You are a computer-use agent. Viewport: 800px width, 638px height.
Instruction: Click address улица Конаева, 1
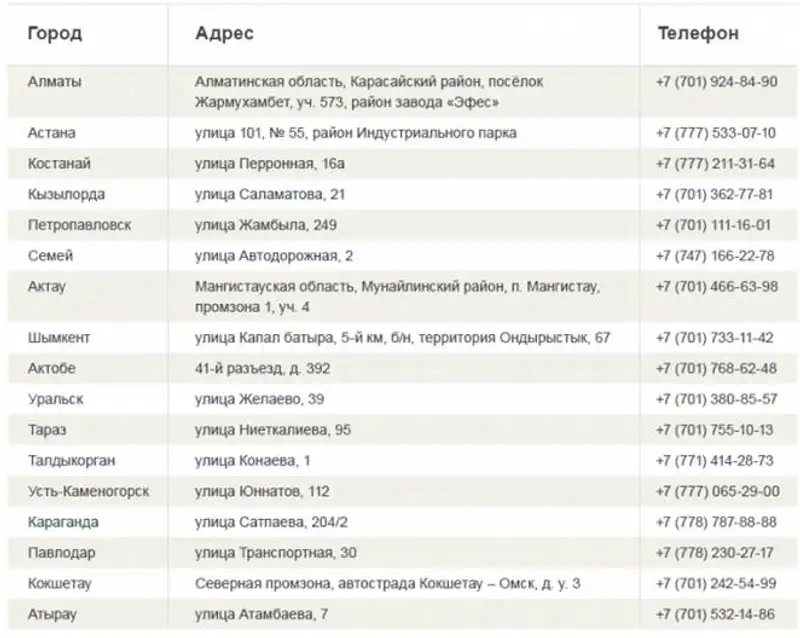(x=253, y=461)
